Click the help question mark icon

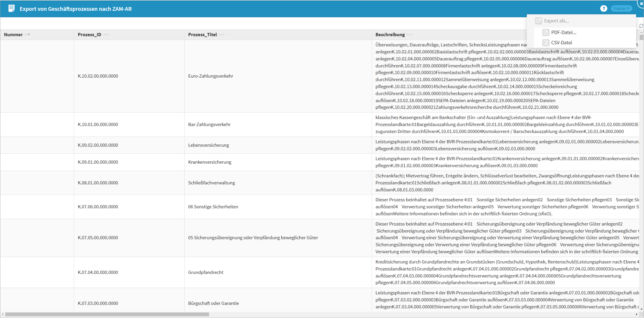click(x=603, y=9)
